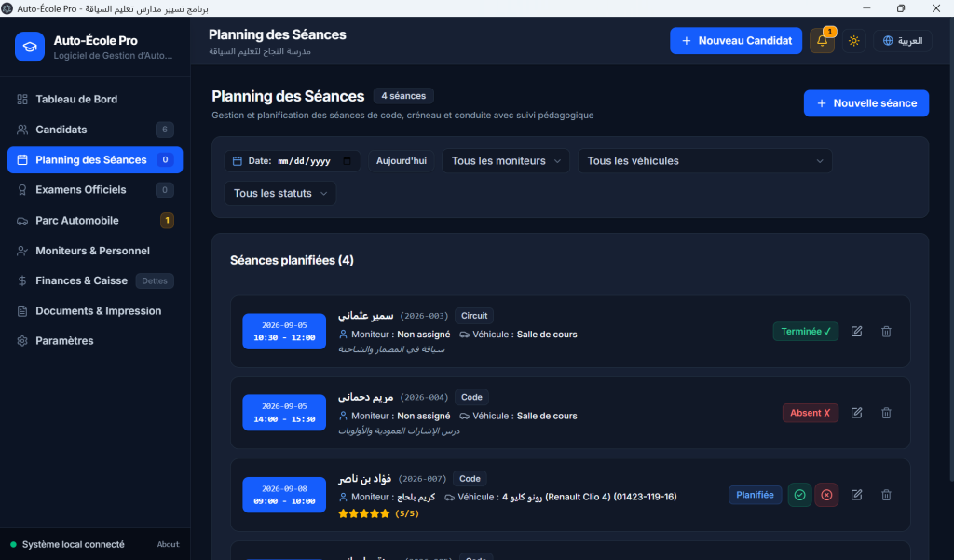
Task: Delete the مريم دحماني session
Action: click(x=887, y=413)
